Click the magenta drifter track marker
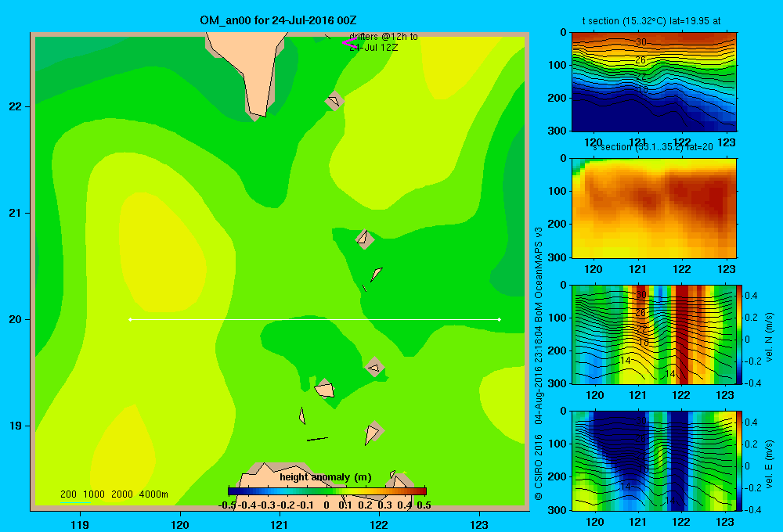 [x=349, y=42]
